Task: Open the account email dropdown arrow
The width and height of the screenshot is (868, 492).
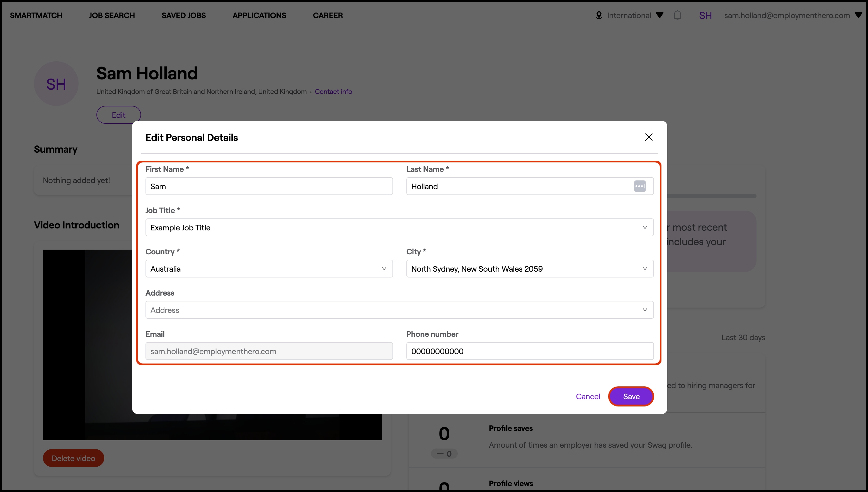Action: (858, 15)
